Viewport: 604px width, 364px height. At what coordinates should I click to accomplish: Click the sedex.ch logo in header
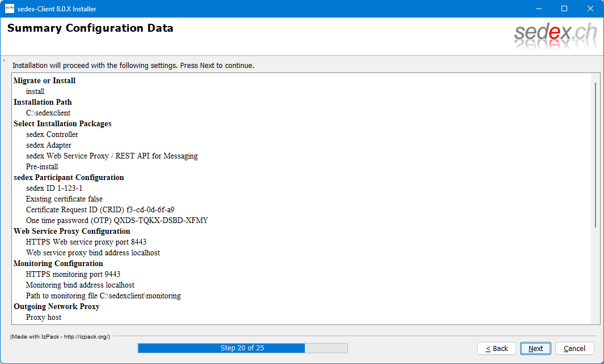click(x=555, y=35)
